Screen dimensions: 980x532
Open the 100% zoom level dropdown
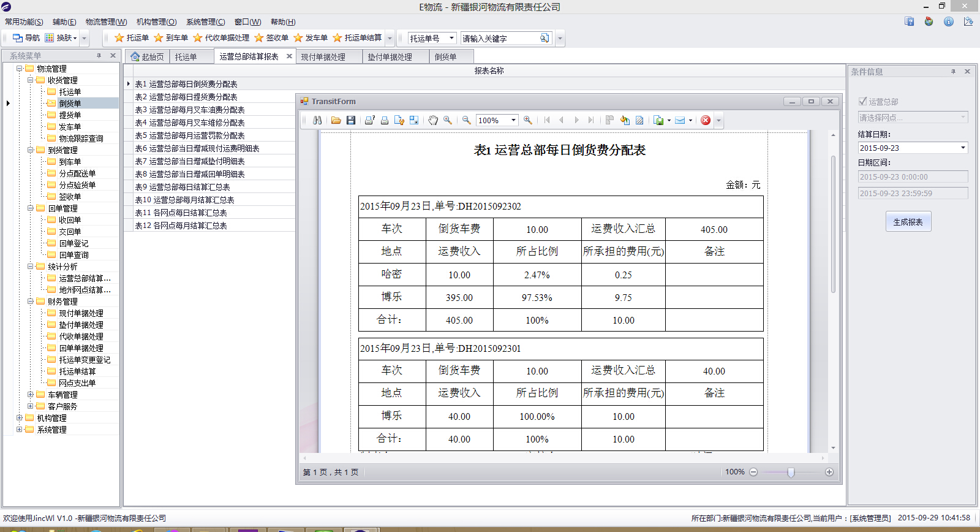513,120
